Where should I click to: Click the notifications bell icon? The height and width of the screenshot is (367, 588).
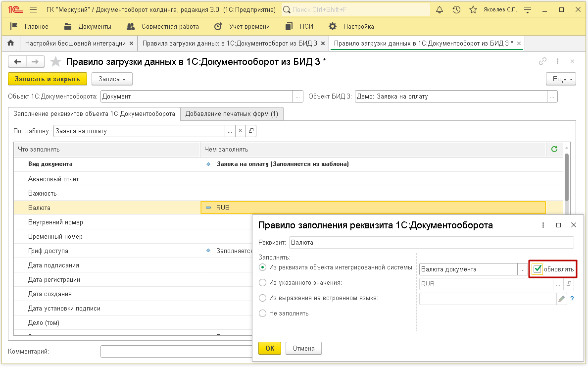tap(440, 9)
